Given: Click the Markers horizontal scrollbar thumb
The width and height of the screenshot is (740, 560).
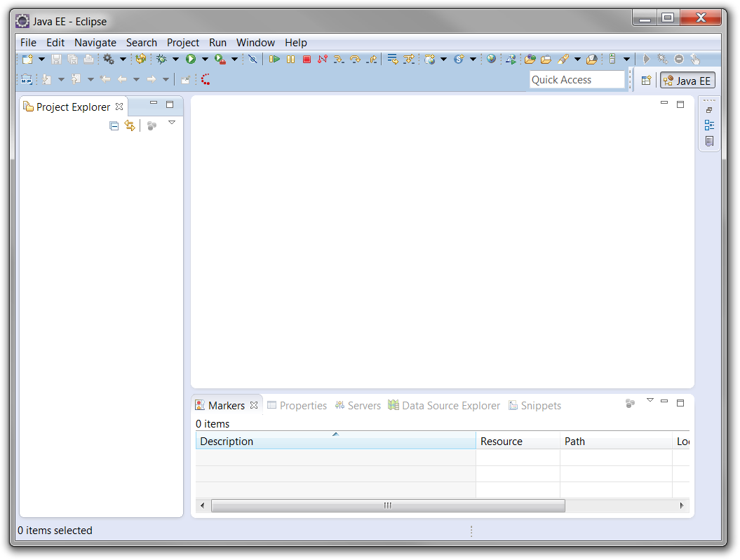Looking at the screenshot, I should [x=388, y=506].
